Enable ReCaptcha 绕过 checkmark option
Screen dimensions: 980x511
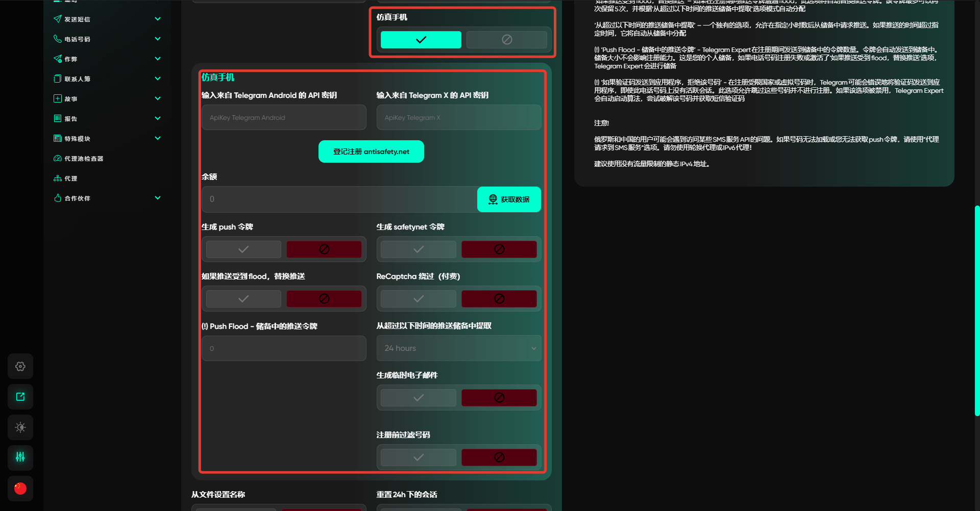[418, 299]
